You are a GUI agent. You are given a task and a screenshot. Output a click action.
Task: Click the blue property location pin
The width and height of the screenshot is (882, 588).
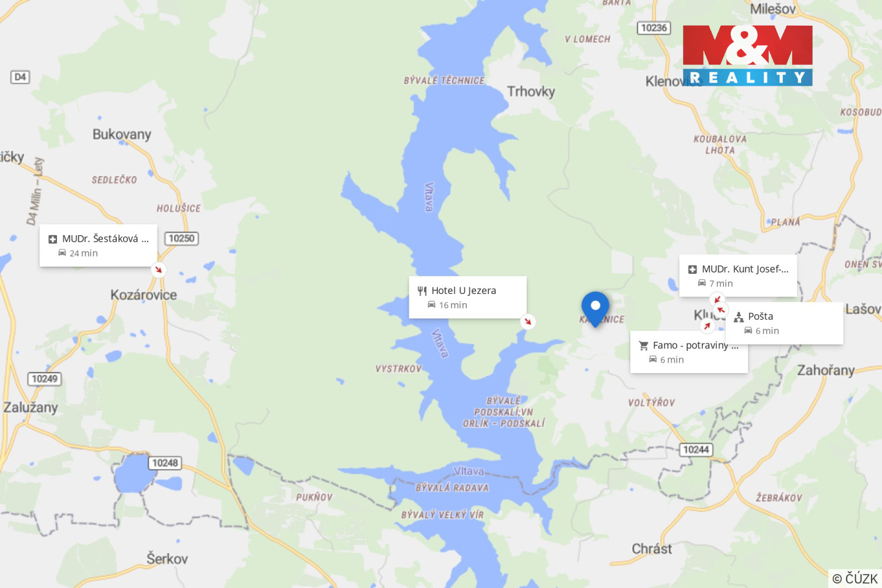pos(595,308)
